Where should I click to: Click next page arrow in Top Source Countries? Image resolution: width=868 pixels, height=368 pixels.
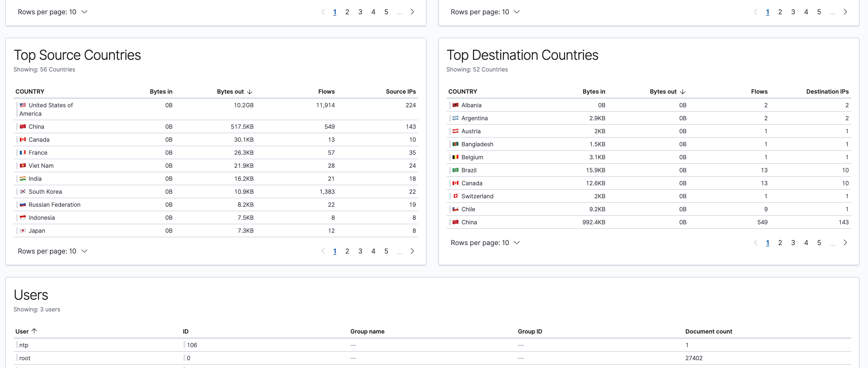412,251
